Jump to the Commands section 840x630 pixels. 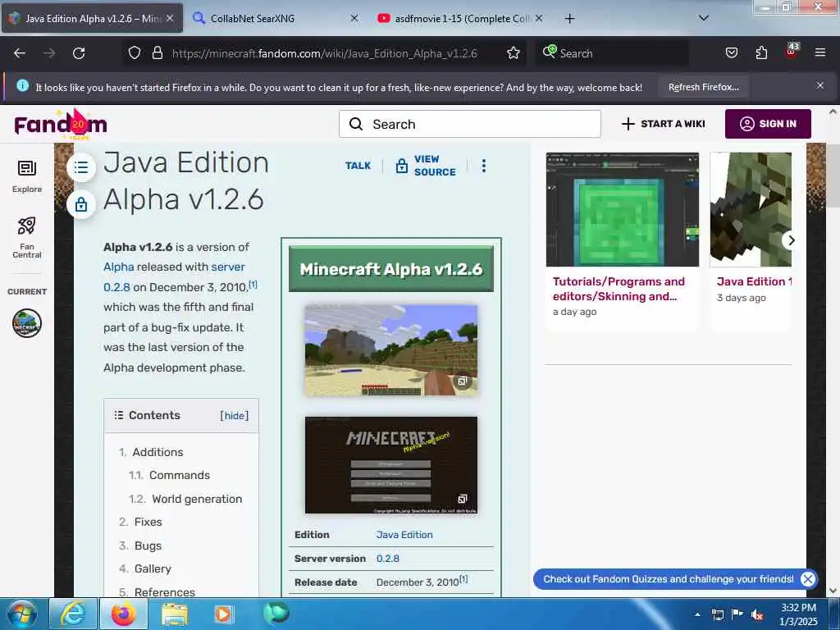180,475
